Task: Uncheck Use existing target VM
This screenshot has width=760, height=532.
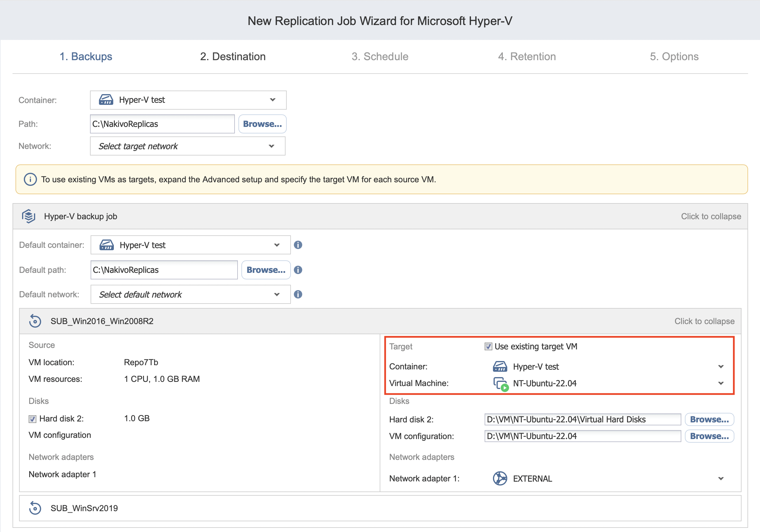Action: [x=488, y=346]
